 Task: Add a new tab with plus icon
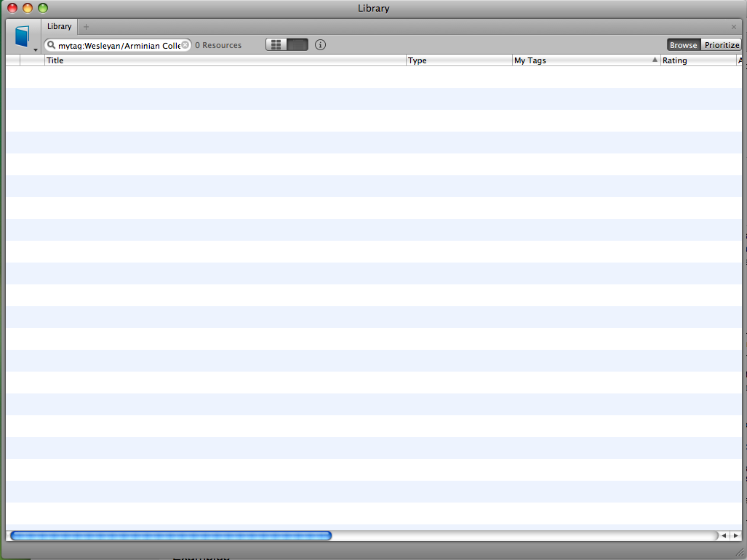pyautogui.click(x=87, y=27)
